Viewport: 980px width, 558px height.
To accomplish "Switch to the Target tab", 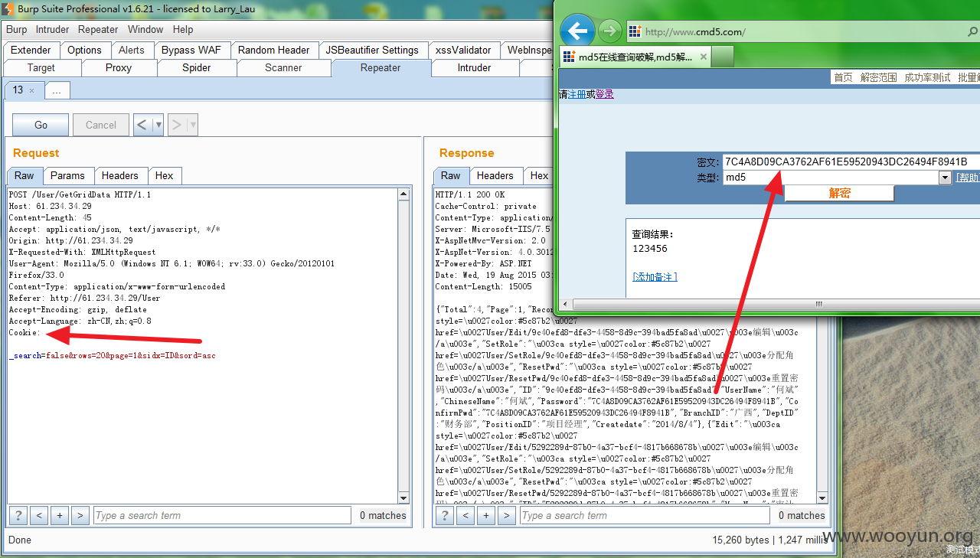I will [41, 67].
